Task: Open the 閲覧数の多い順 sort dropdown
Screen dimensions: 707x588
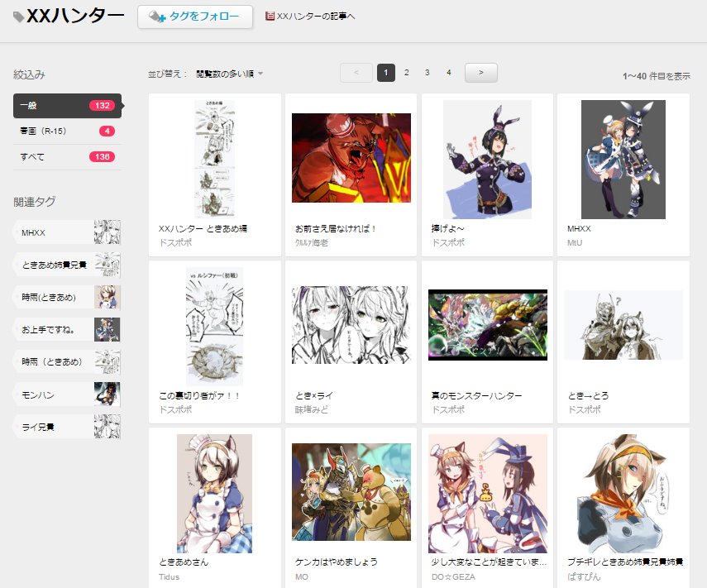Action: (230, 74)
